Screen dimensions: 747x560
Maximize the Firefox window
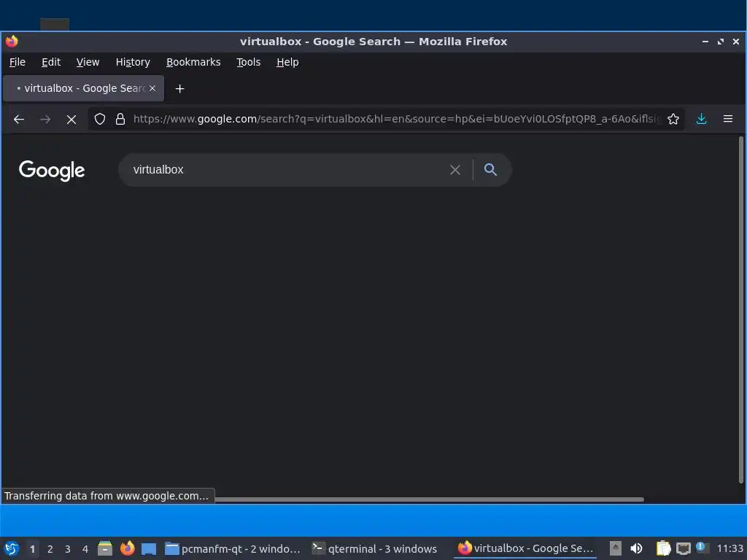point(720,42)
